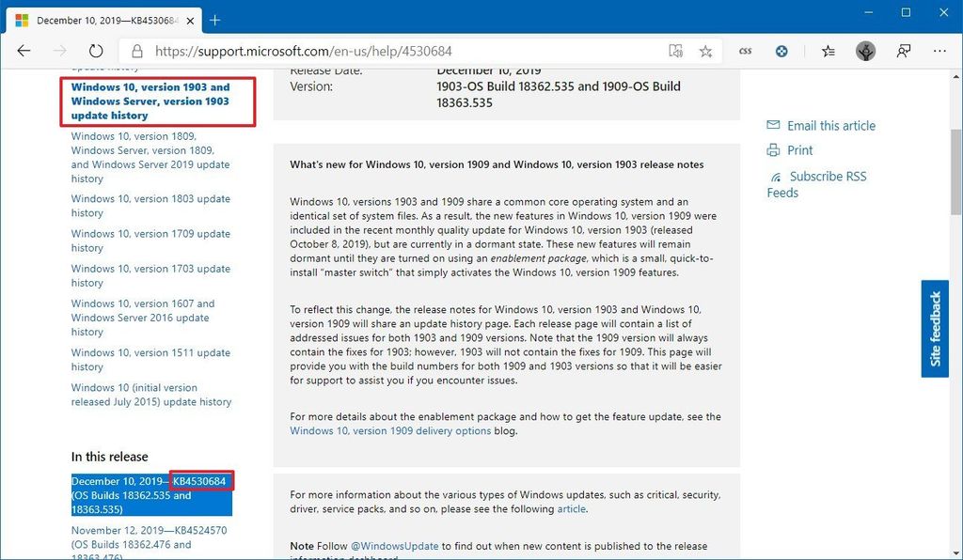Send feedback about Edge

[x=902, y=51]
